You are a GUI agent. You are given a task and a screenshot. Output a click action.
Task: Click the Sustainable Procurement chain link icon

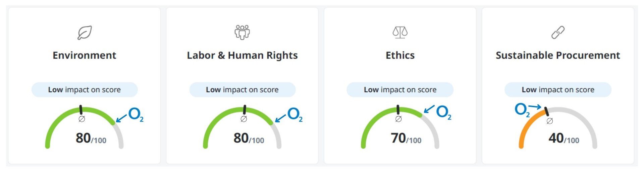coord(558,33)
